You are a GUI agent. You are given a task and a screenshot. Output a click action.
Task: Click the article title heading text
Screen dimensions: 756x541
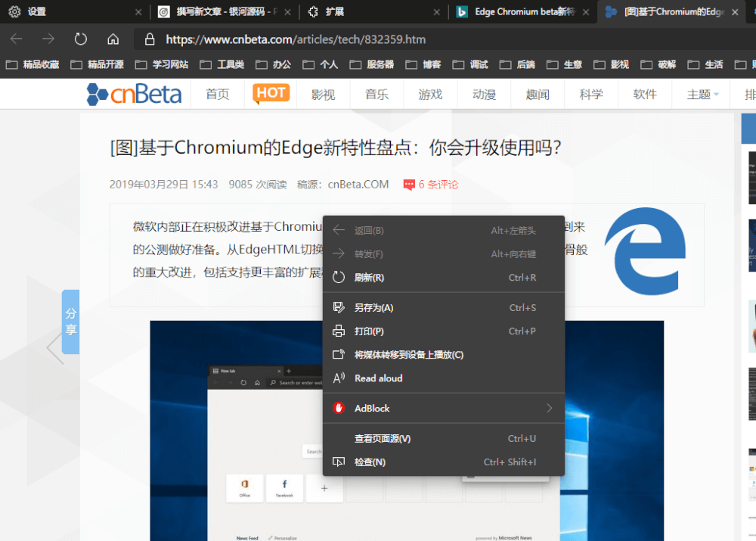coord(336,148)
